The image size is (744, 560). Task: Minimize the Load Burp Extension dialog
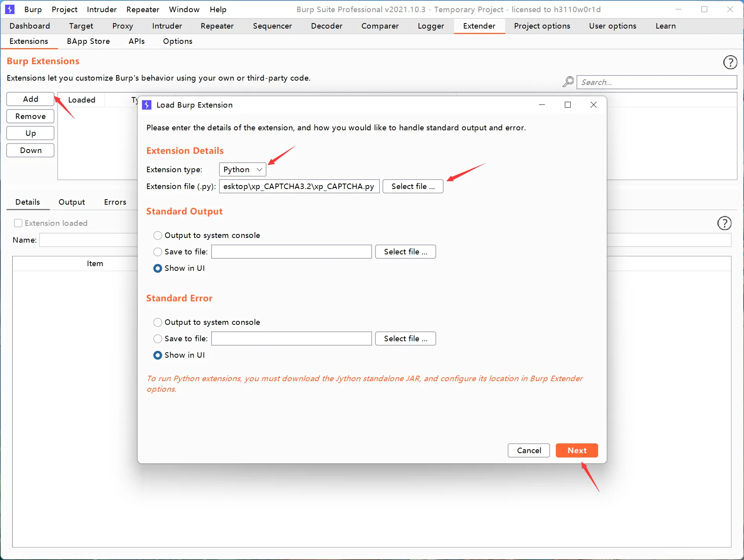[542, 105]
